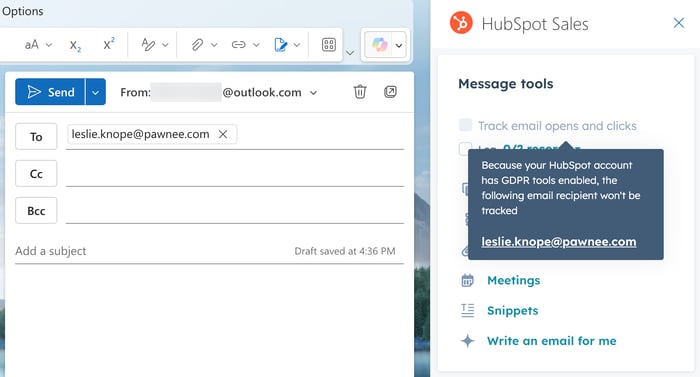Click into the Bcc recipients field
Image resolution: width=700 pixels, height=377 pixels.
(x=235, y=210)
